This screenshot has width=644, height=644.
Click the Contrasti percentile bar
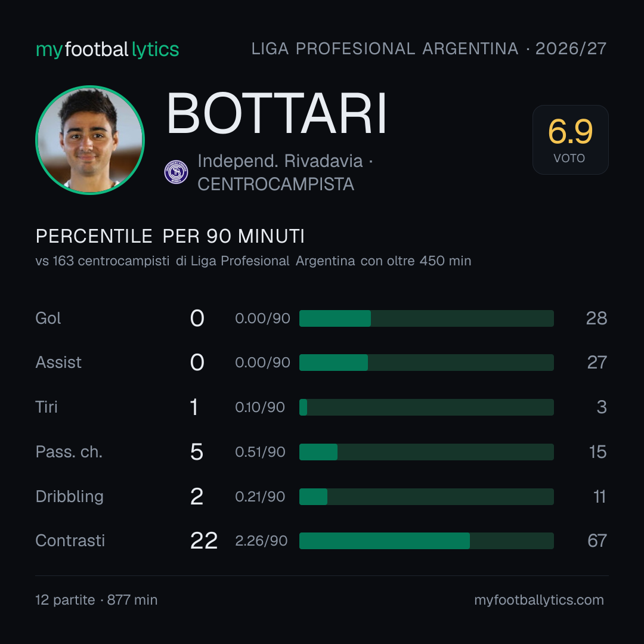(426, 541)
